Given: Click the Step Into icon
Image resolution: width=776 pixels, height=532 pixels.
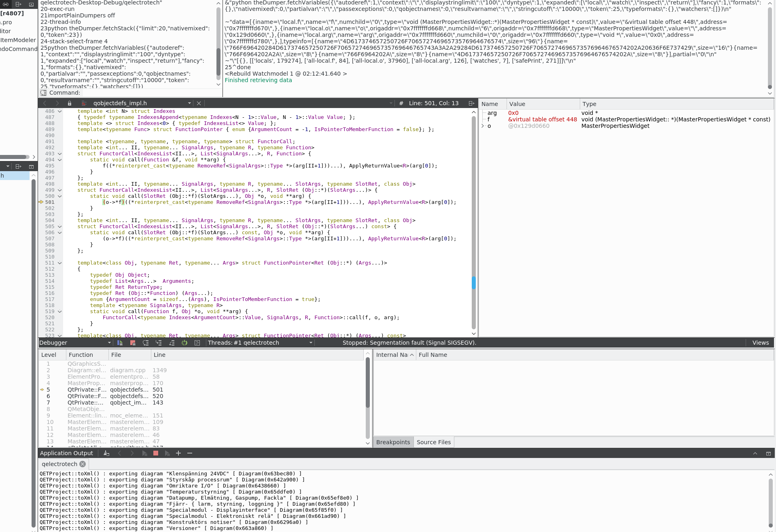Looking at the screenshot, I should (x=159, y=343).
